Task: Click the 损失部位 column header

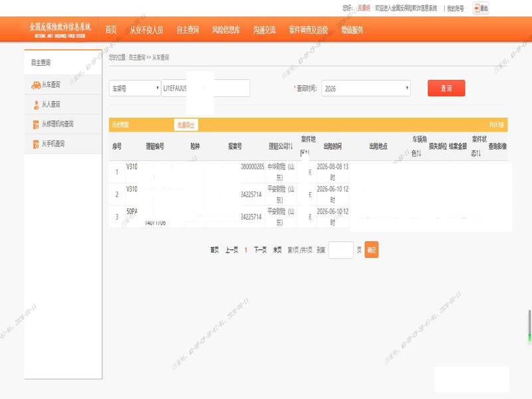Action: tap(438, 146)
